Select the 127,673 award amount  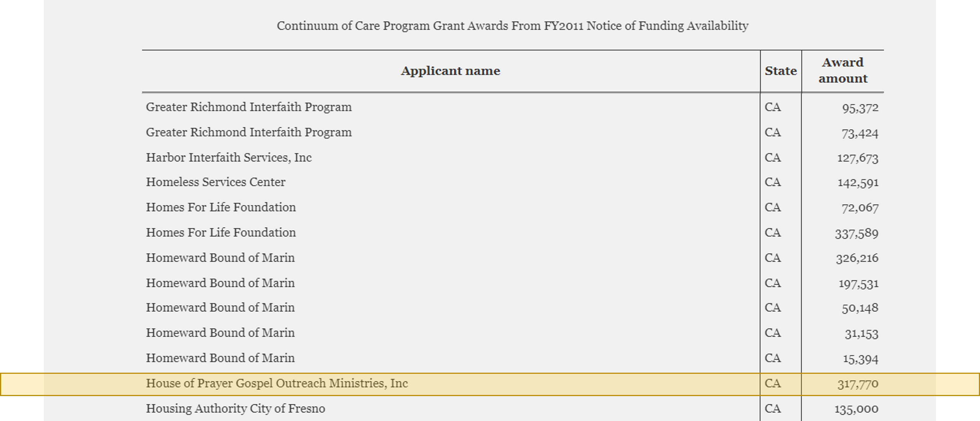(x=857, y=158)
